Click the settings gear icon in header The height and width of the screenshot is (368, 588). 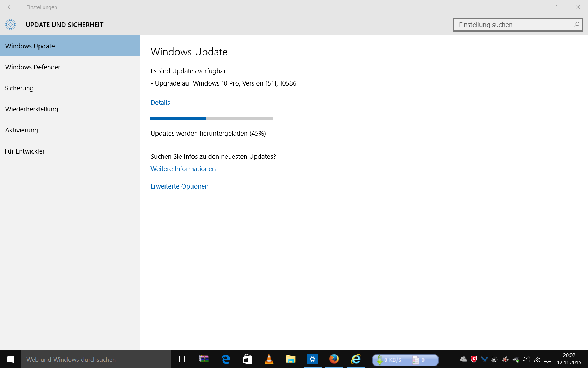10,25
